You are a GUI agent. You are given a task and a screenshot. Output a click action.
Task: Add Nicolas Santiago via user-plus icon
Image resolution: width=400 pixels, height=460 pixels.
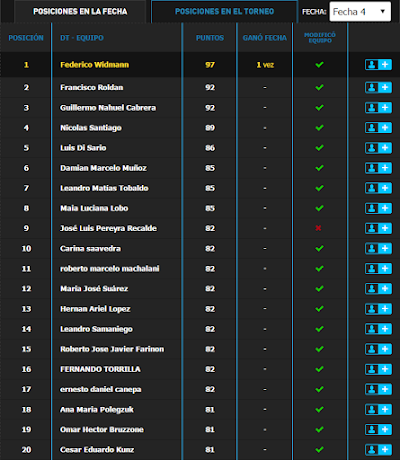[x=378, y=128]
